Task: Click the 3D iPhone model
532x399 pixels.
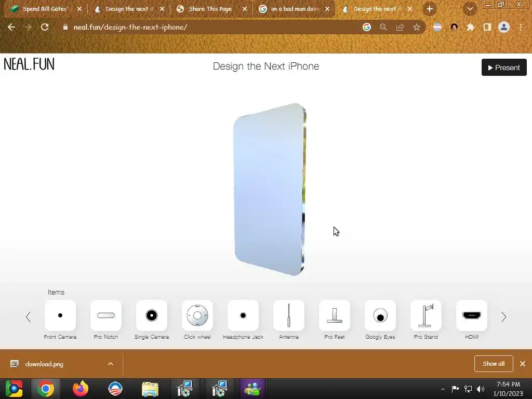Action: pos(270,189)
